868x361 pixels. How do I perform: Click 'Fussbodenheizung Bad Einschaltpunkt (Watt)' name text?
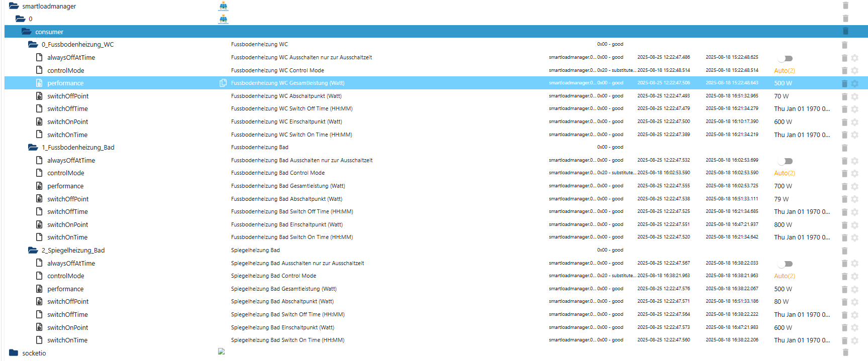click(287, 224)
